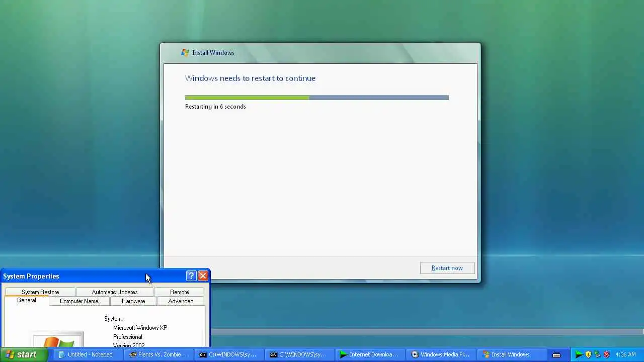Go to the Advanced tab
Image resolution: width=644 pixels, height=362 pixels.
[x=181, y=301]
